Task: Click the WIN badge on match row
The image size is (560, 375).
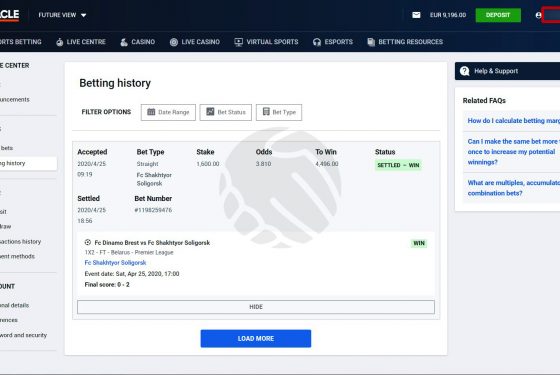Action: pos(419,243)
